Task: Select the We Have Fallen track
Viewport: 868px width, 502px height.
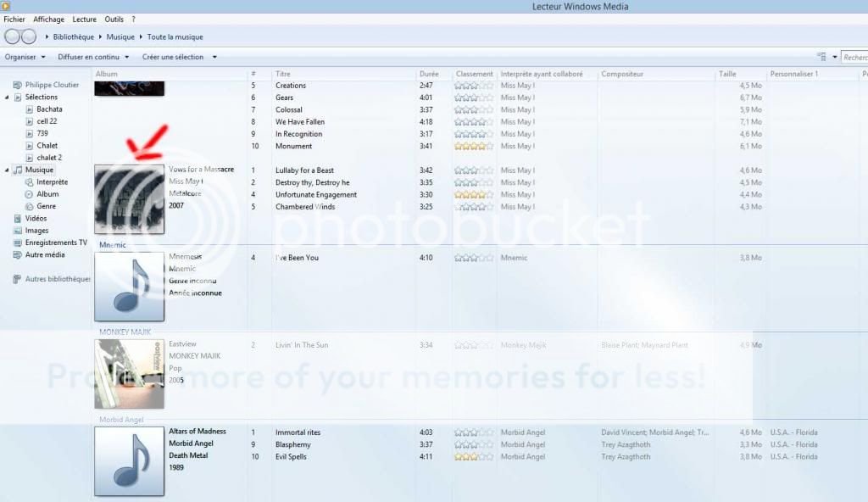Action: 300,122
